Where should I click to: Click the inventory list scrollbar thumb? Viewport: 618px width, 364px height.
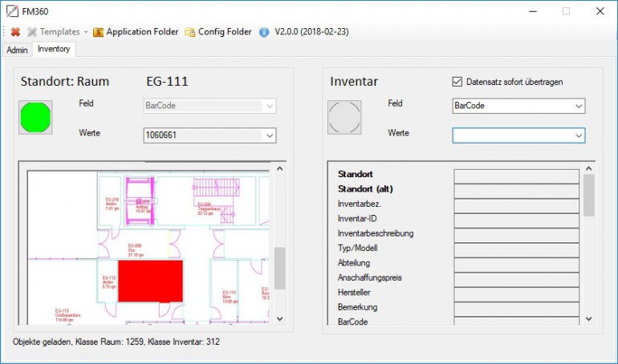[x=589, y=196]
